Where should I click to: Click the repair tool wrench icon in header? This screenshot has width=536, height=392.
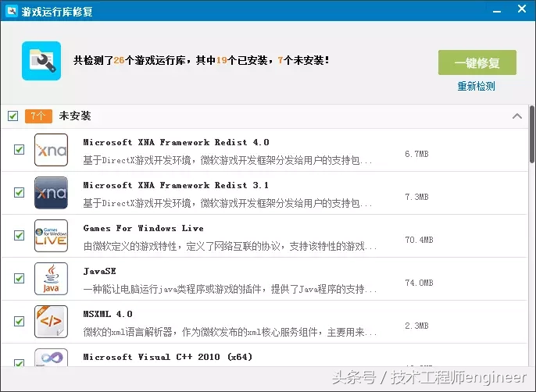pyautogui.click(x=41, y=61)
